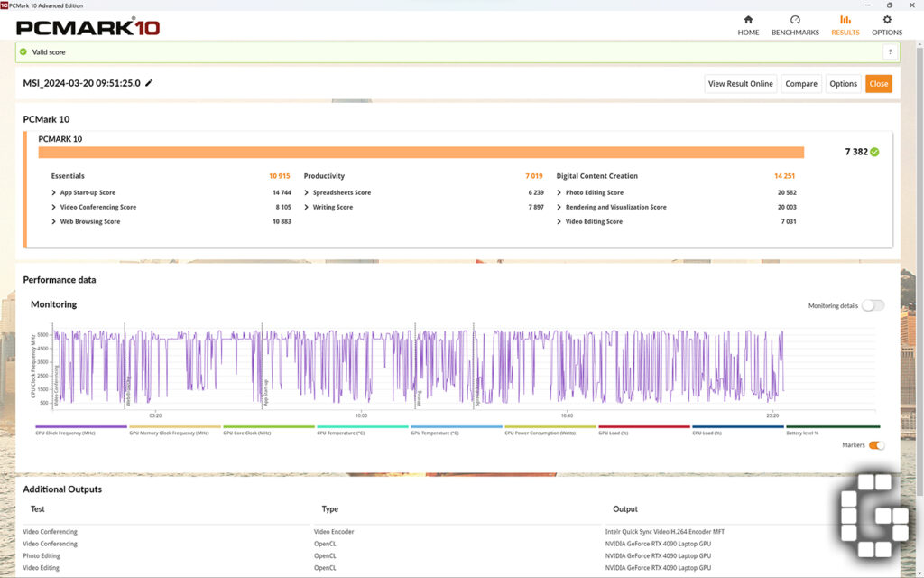Screen dimensions: 924x578
Task: Click the Compare button
Action: coord(801,84)
